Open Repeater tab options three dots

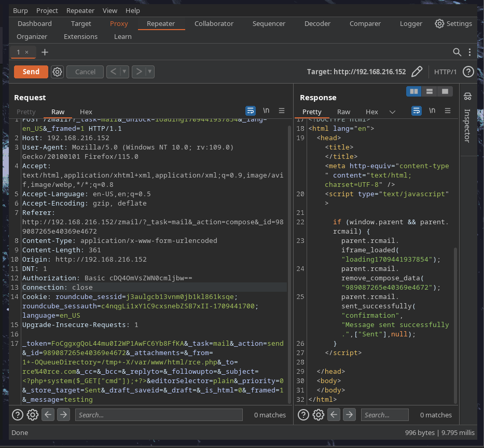coord(469,52)
